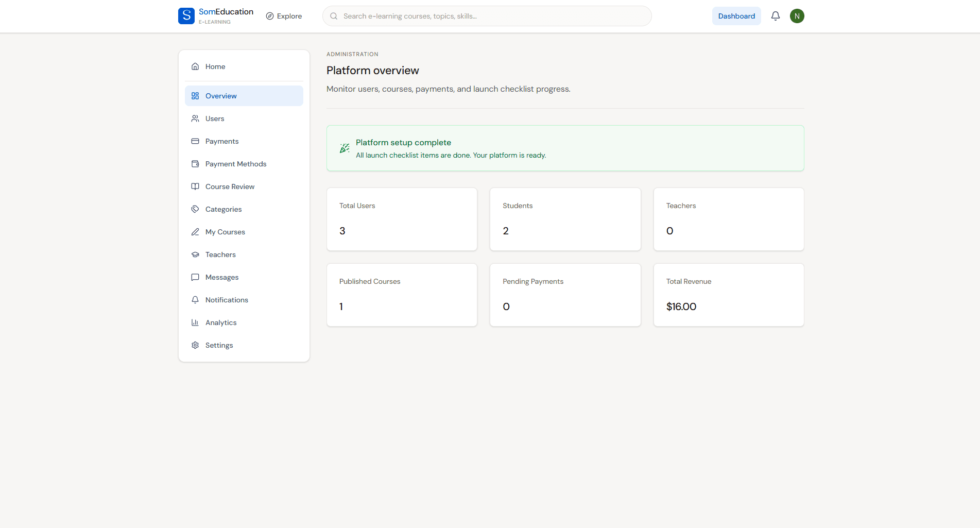This screenshot has width=980, height=528.
Task: Click the Total Revenue card
Action: tap(729, 295)
